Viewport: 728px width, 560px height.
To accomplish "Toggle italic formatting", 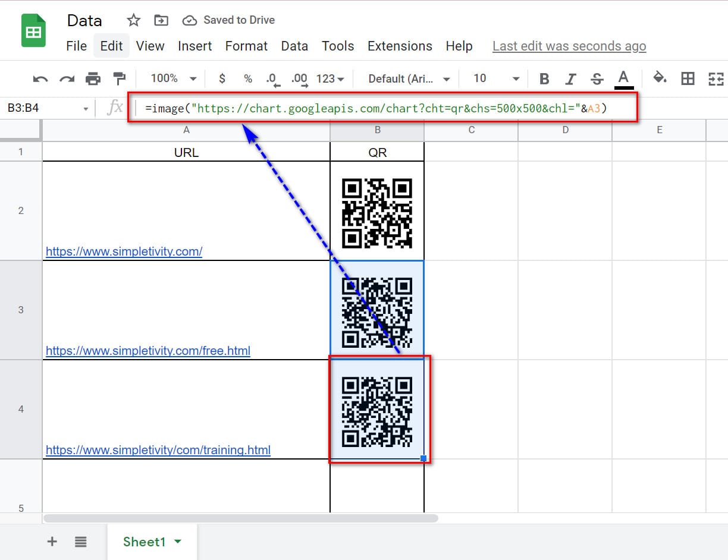I will point(570,78).
